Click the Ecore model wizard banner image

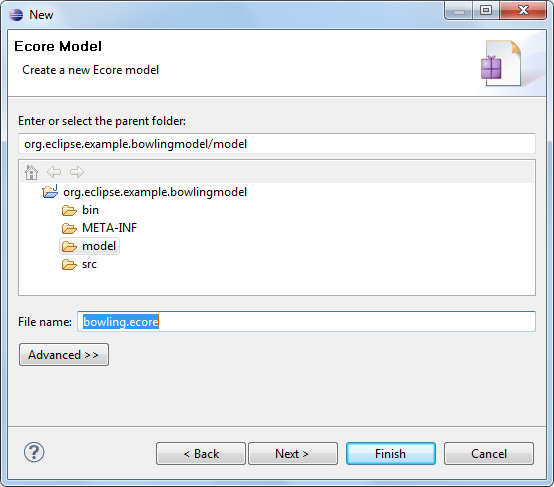[x=501, y=64]
